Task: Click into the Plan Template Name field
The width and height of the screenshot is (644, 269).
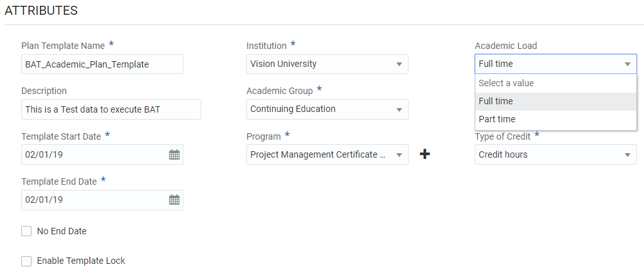Action: pyautogui.click(x=102, y=64)
